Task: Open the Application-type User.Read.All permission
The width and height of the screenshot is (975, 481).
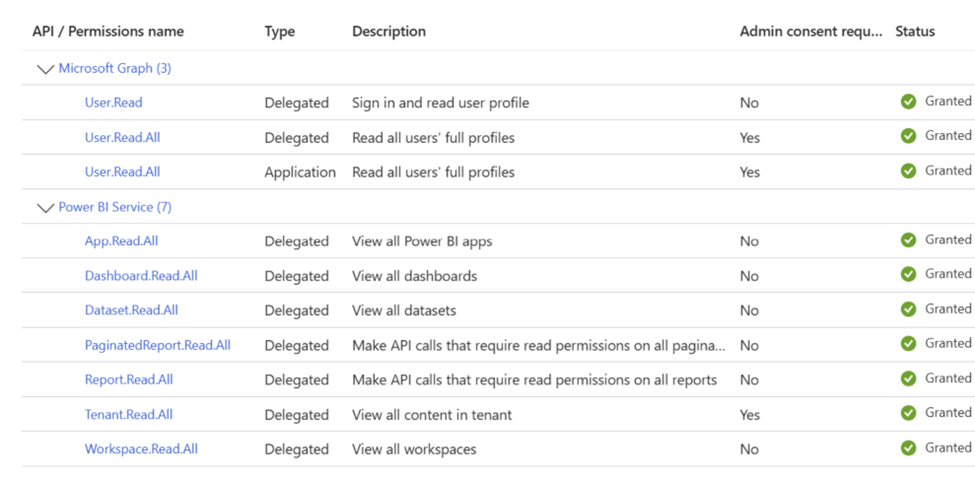Action: point(122,172)
